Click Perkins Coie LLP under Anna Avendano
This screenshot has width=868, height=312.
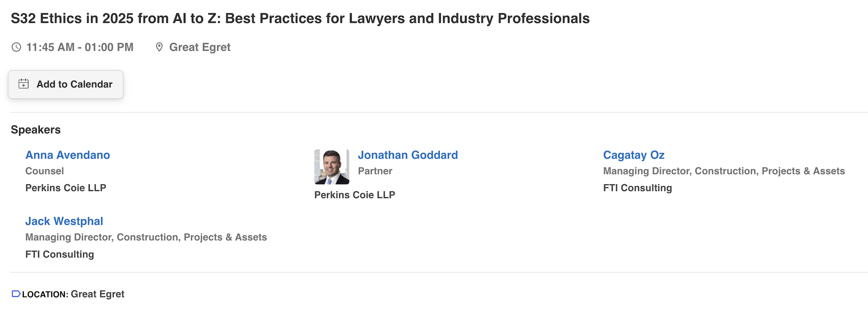pyautogui.click(x=66, y=188)
